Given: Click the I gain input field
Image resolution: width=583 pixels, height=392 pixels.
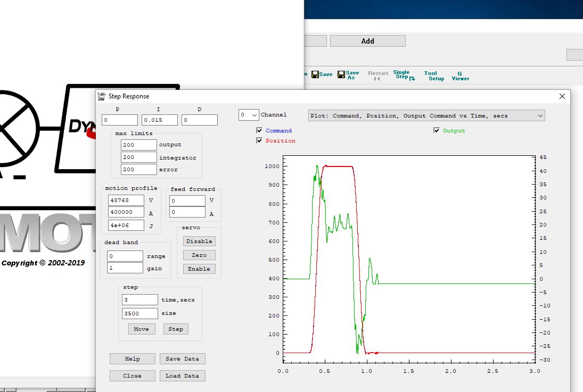Looking at the screenshot, I should click(160, 120).
